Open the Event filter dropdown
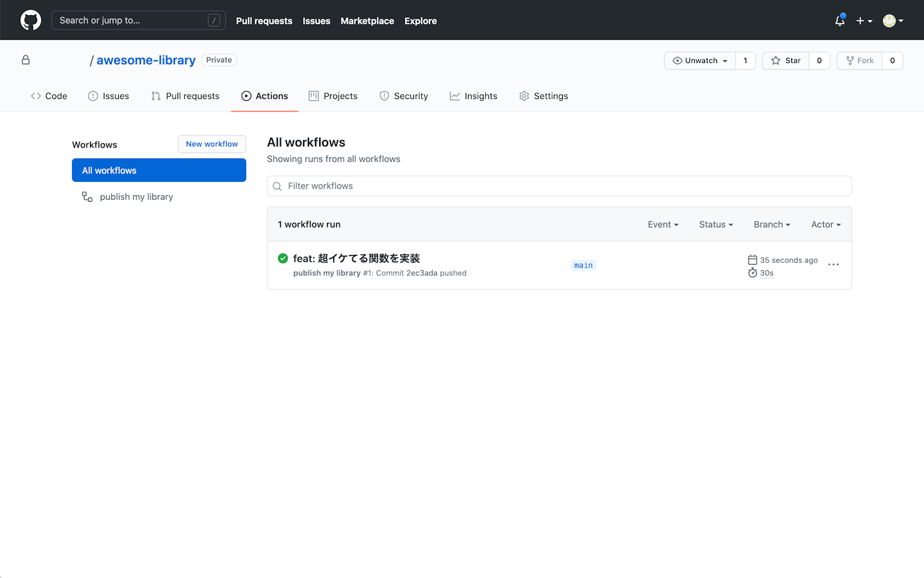This screenshot has height=578, width=924. (x=662, y=224)
